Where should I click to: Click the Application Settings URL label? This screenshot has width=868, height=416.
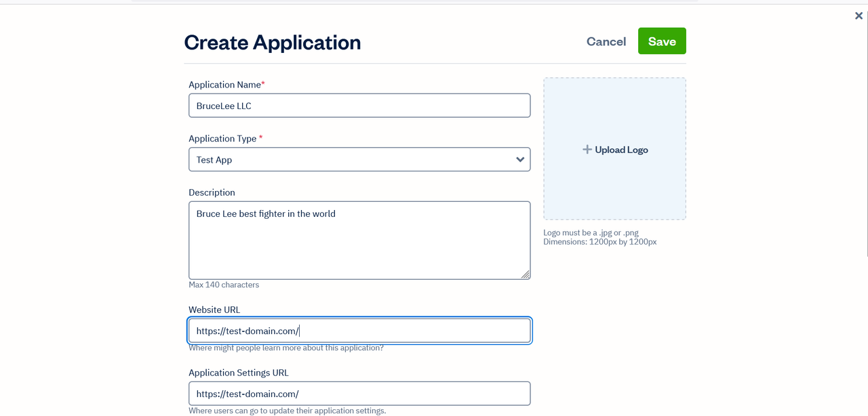click(239, 373)
